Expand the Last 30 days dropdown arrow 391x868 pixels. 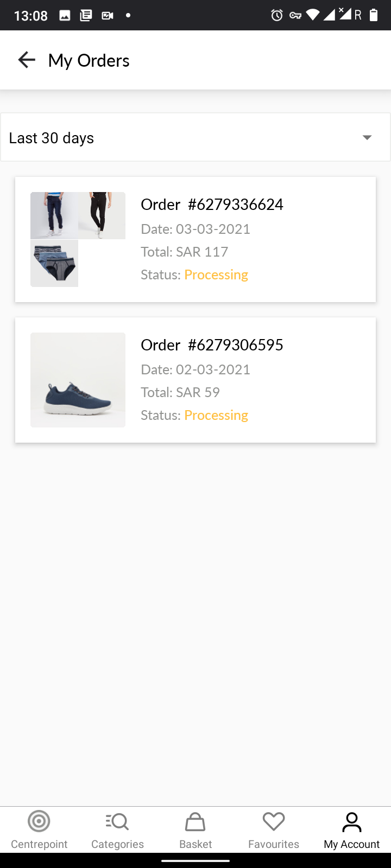tap(367, 138)
